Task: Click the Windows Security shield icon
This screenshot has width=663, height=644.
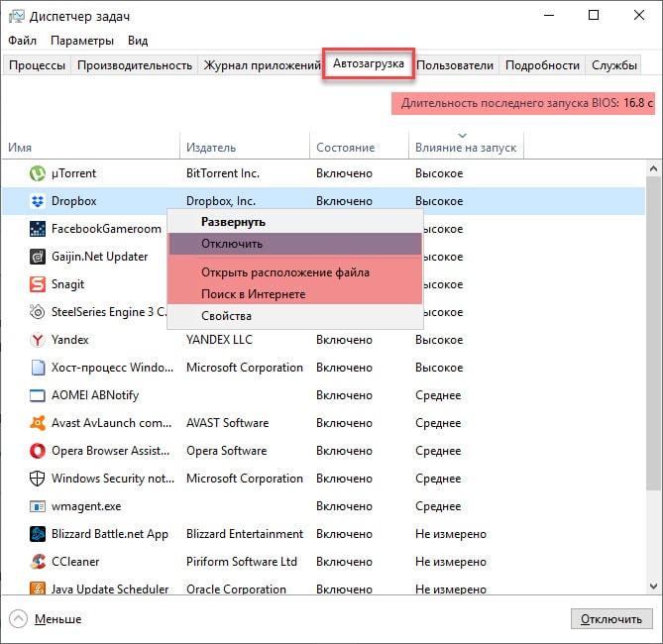Action: pyautogui.click(x=38, y=479)
